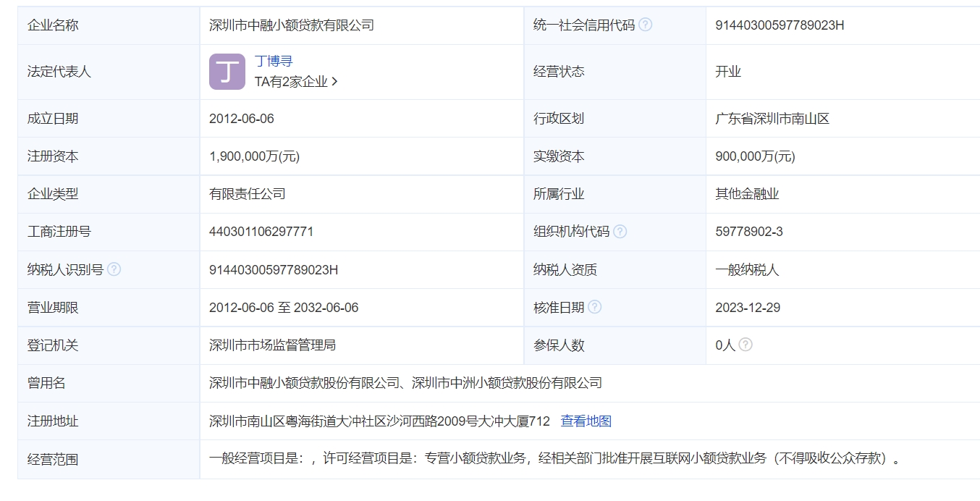Expand TA有2家企业 list
Image resolution: width=980 pixels, height=501 pixels.
tap(296, 82)
